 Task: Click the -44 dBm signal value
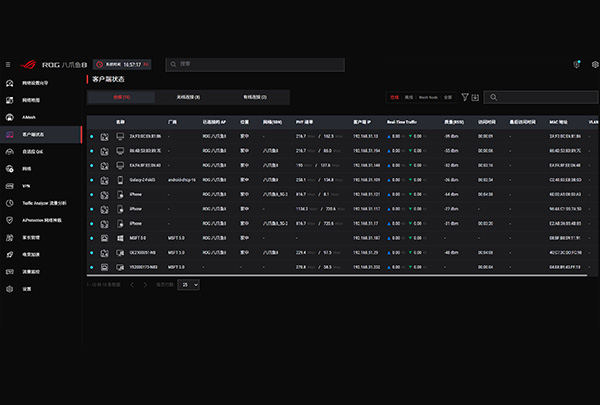coord(451,194)
